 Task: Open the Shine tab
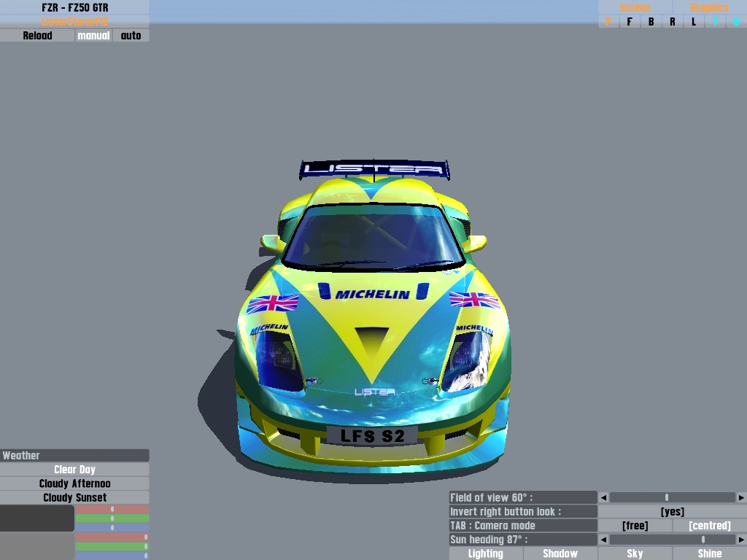click(x=710, y=553)
